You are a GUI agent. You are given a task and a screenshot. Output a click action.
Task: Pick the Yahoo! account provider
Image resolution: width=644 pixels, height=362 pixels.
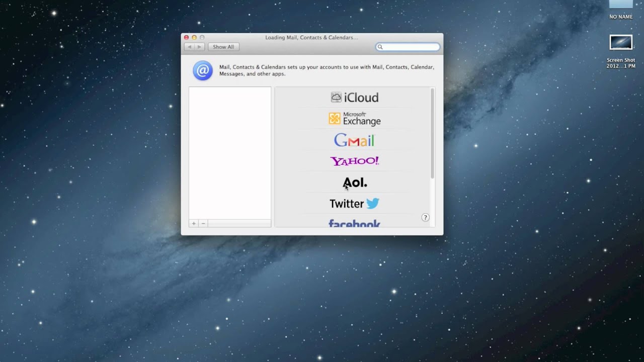point(354,161)
